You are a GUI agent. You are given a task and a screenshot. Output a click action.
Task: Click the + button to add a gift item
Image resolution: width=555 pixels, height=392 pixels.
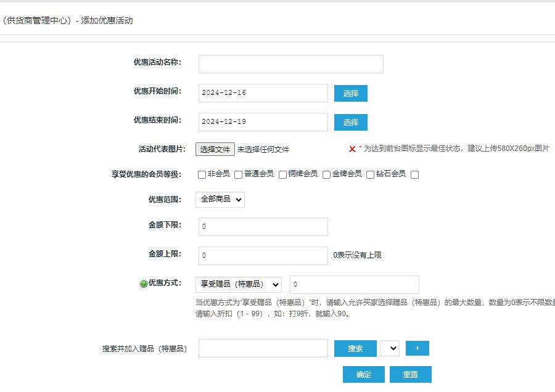coord(417,348)
